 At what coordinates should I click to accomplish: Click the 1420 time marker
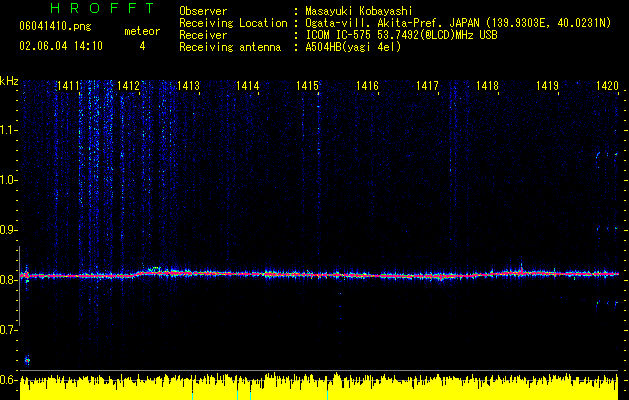607,85
